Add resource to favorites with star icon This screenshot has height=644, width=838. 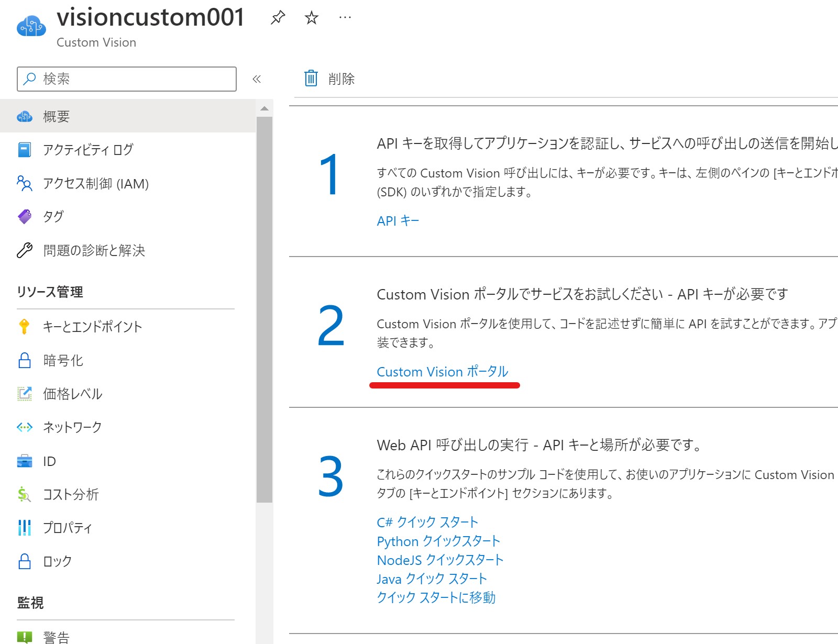tap(312, 18)
